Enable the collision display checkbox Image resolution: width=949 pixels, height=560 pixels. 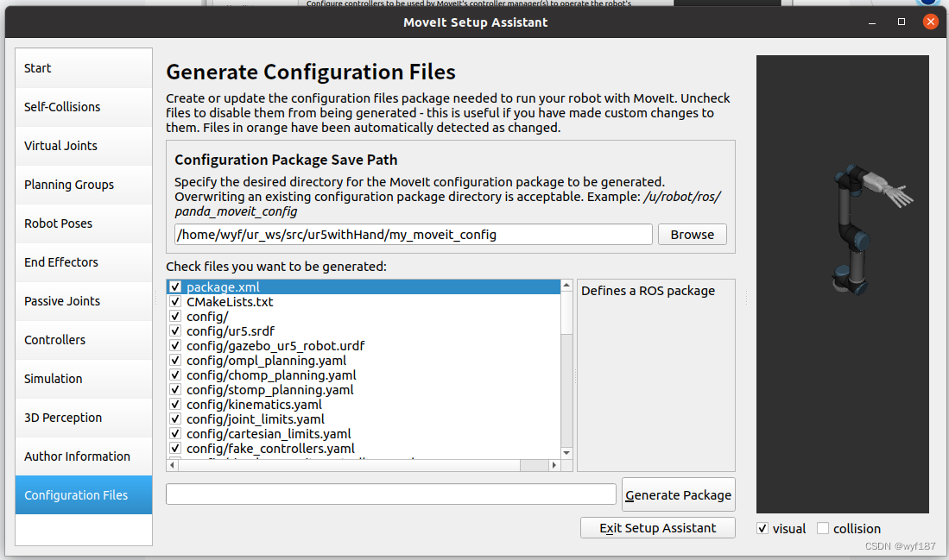click(823, 528)
